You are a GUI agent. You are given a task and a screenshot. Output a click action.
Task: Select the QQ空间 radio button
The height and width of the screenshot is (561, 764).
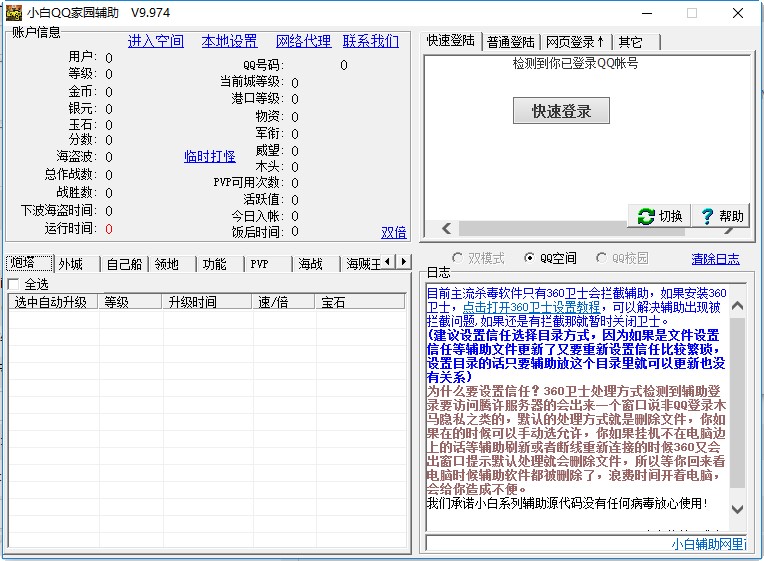click(x=530, y=258)
